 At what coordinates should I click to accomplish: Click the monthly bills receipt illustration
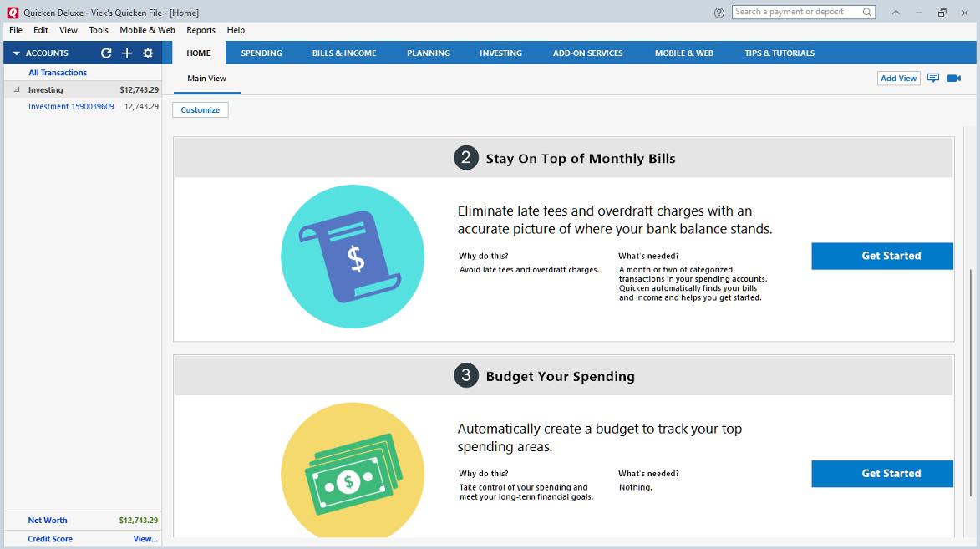[353, 257]
